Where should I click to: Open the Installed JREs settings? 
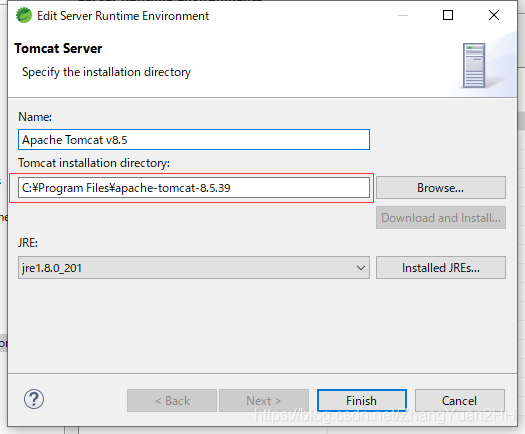(441, 268)
